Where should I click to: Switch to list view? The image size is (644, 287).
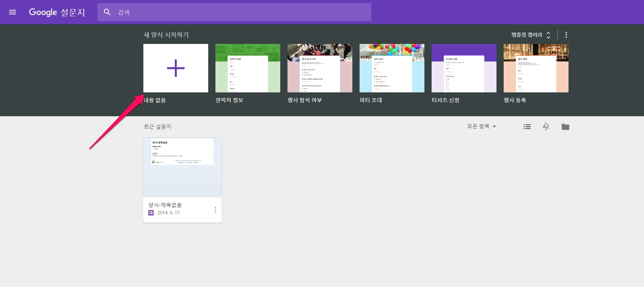(x=527, y=127)
